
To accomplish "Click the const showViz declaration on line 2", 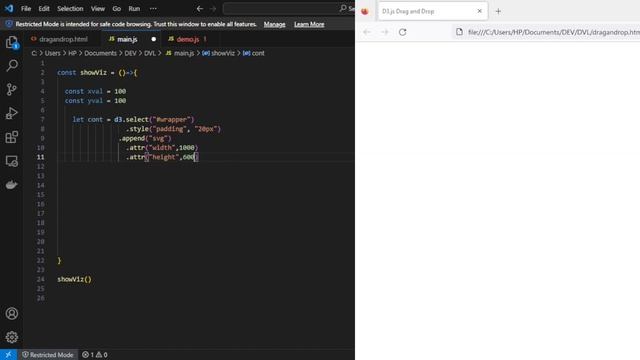I will [97, 73].
